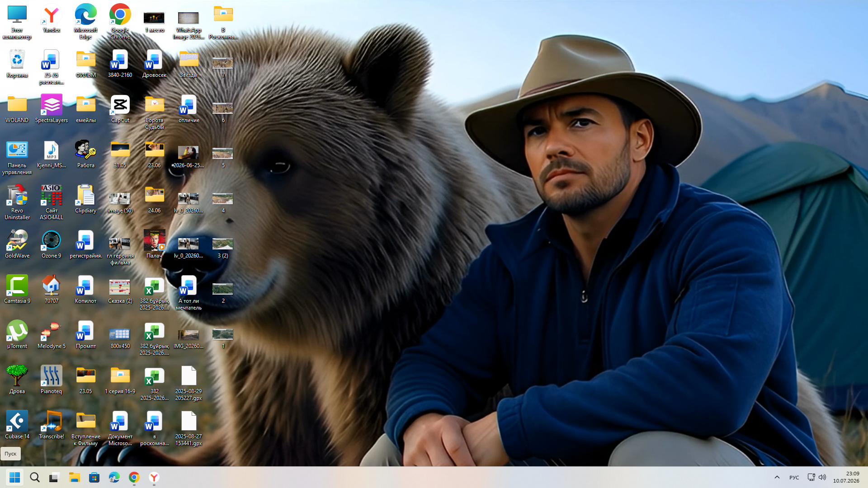Viewport: 868px width, 488px height.
Task: Select the Ворота Судьбы folder
Action: pyautogui.click(x=155, y=112)
